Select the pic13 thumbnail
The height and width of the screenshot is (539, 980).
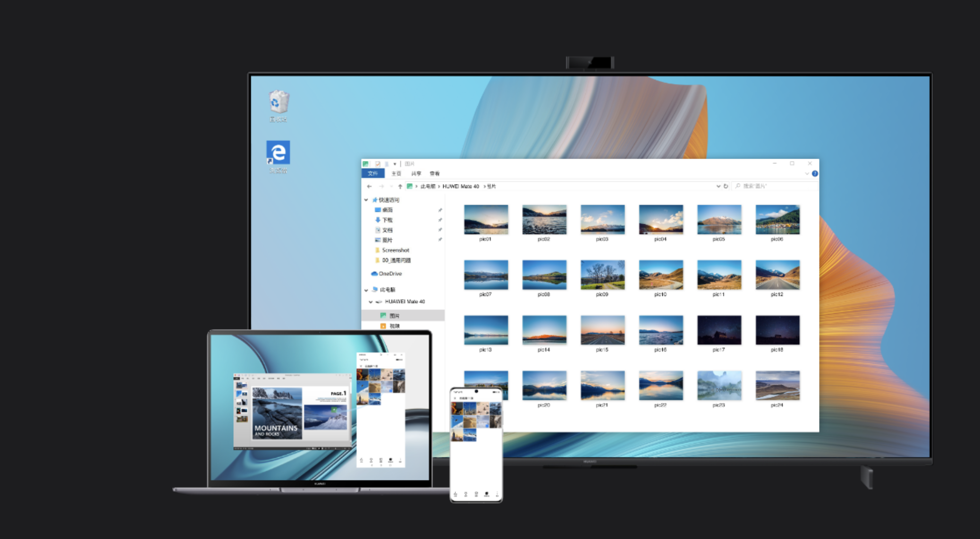486,330
